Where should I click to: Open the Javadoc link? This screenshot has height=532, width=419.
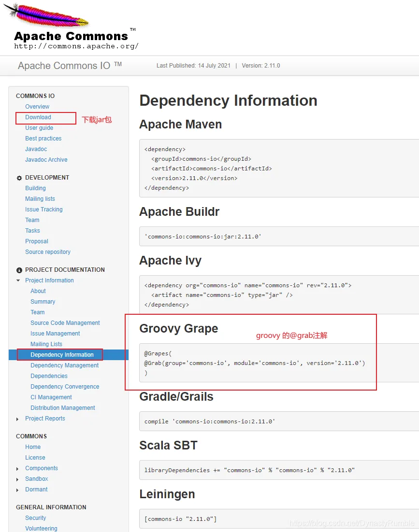point(36,149)
